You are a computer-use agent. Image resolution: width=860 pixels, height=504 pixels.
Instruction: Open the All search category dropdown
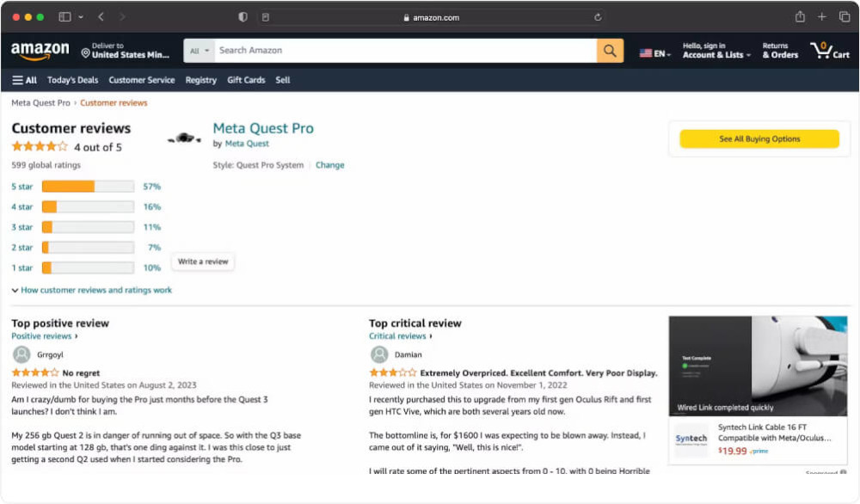click(199, 51)
